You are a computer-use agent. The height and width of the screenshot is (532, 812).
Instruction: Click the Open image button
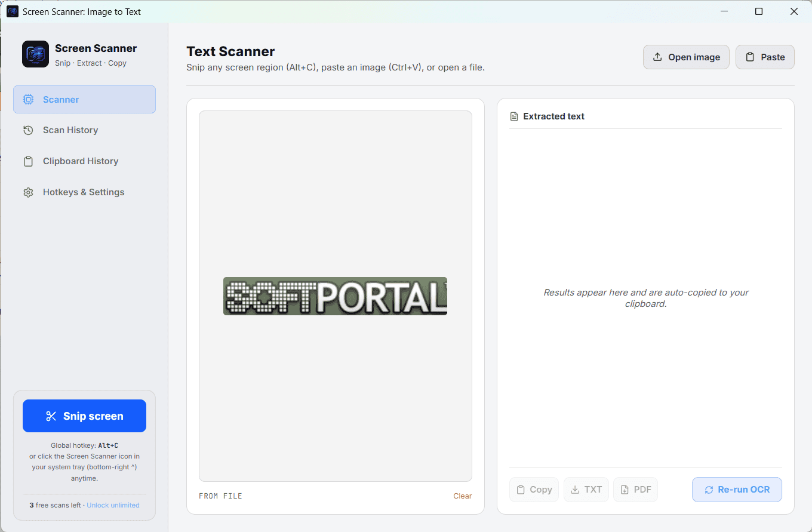point(686,57)
